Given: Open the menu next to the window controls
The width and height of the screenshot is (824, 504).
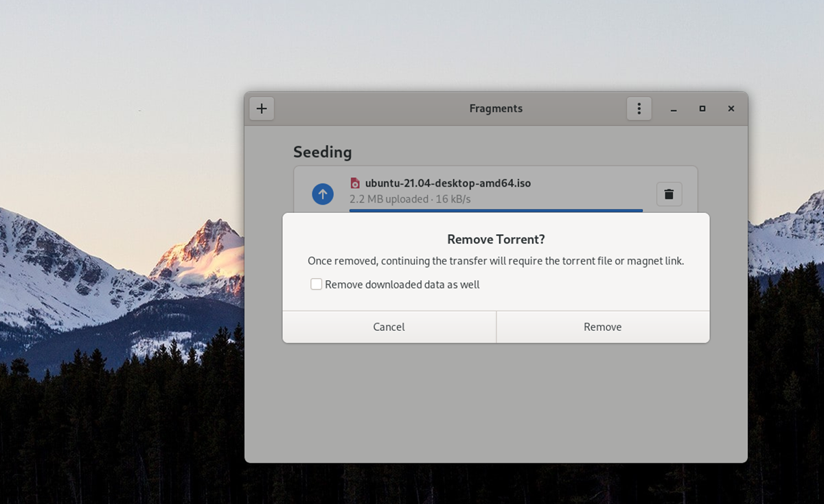Looking at the screenshot, I should [639, 108].
